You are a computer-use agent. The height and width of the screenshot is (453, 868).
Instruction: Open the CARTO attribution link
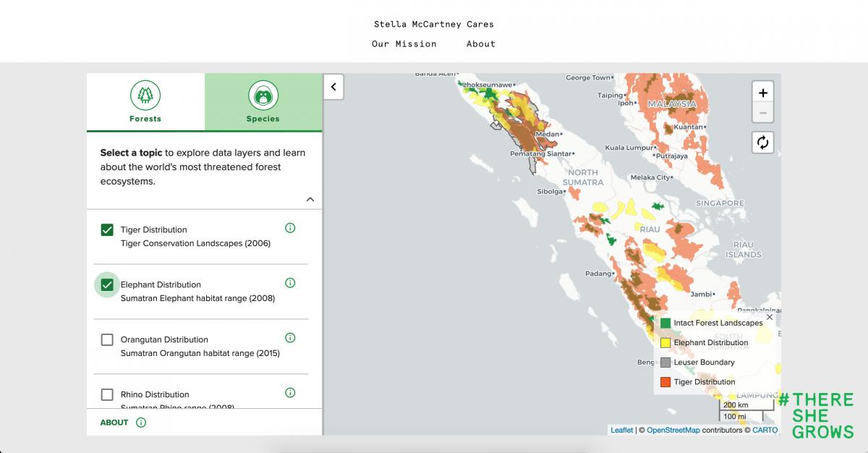[765, 430]
